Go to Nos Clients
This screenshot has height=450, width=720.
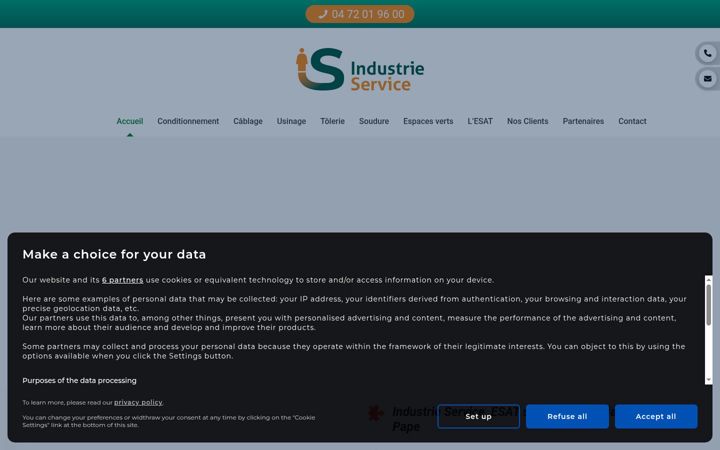[528, 121]
